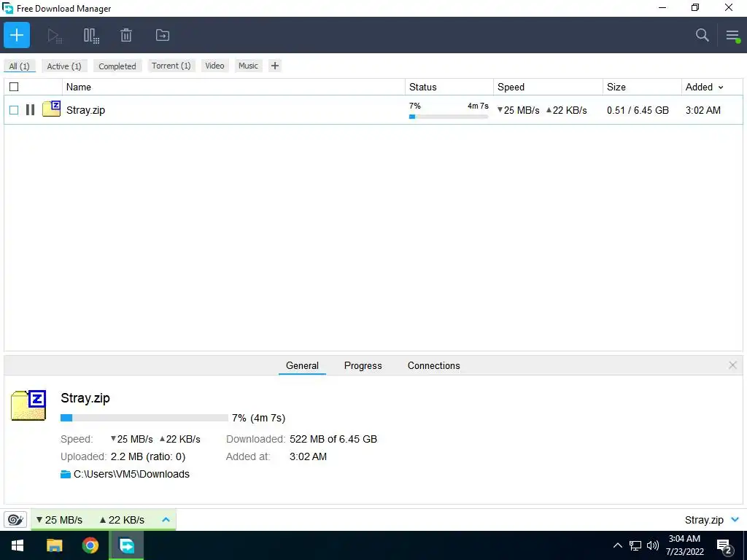Click the status bar speed indicator 25 MB/s
Viewport: 747px width, 560px height.
click(59, 520)
